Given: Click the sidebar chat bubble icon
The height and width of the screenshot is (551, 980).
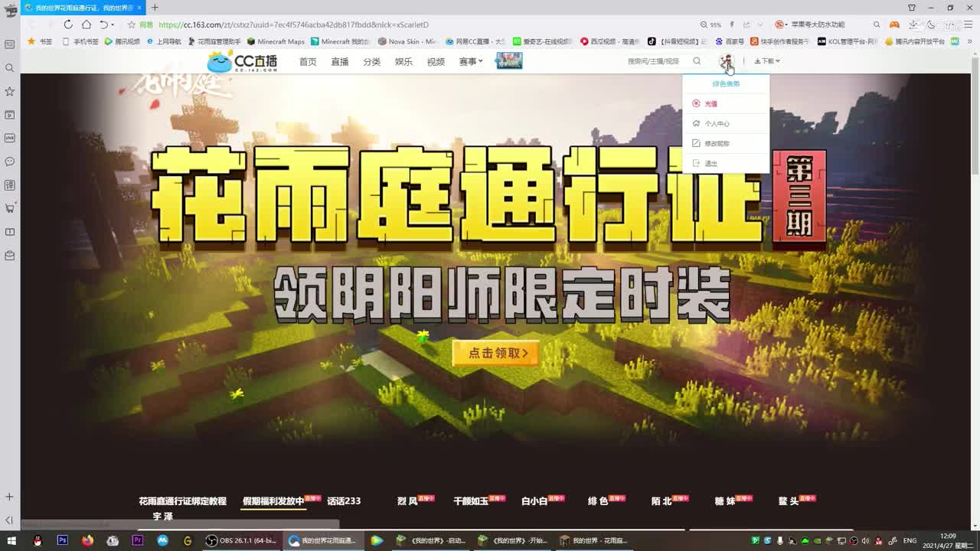Looking at the screenshot, I should (10, 161).
